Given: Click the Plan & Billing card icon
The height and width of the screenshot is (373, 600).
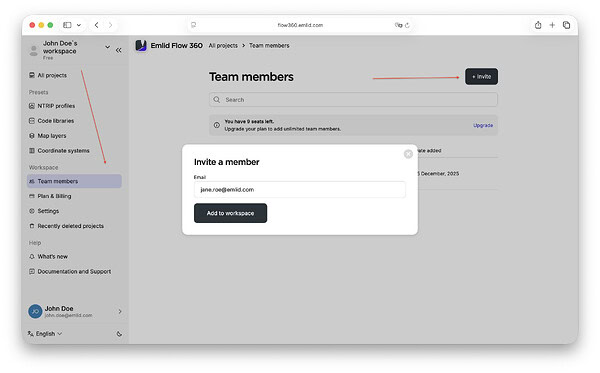Looking at the screenshot, I should tap(32, 196).
